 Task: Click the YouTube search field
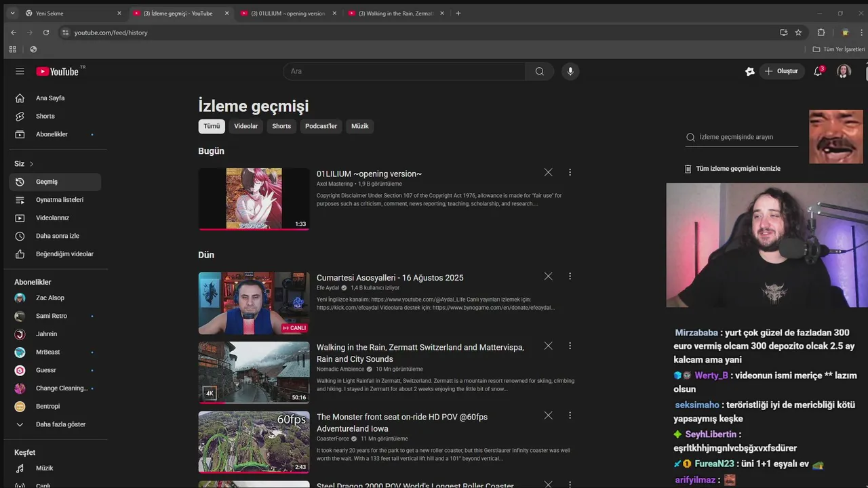click(404, 71)
